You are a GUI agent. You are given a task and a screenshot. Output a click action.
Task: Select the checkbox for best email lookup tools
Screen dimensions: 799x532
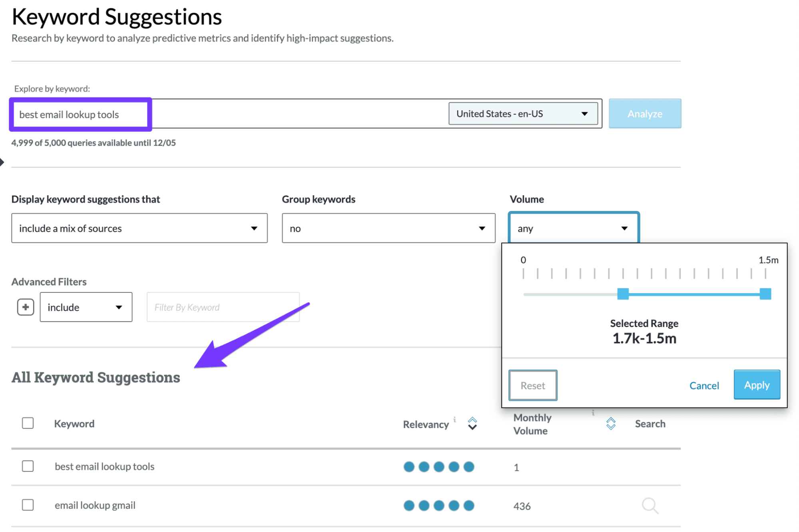27,466
